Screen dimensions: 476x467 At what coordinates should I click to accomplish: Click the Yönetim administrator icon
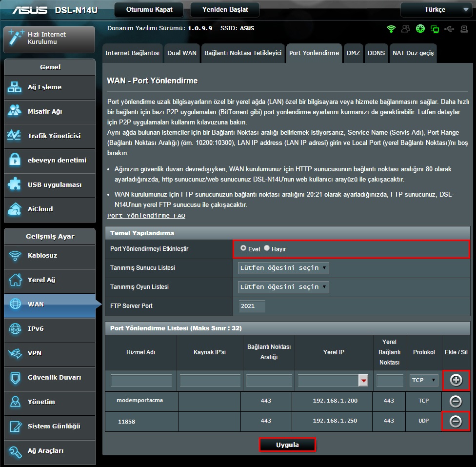click(15, 402)
